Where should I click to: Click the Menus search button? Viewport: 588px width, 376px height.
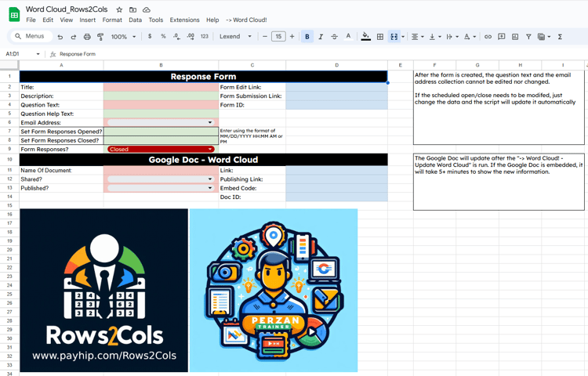click(30, 36)
